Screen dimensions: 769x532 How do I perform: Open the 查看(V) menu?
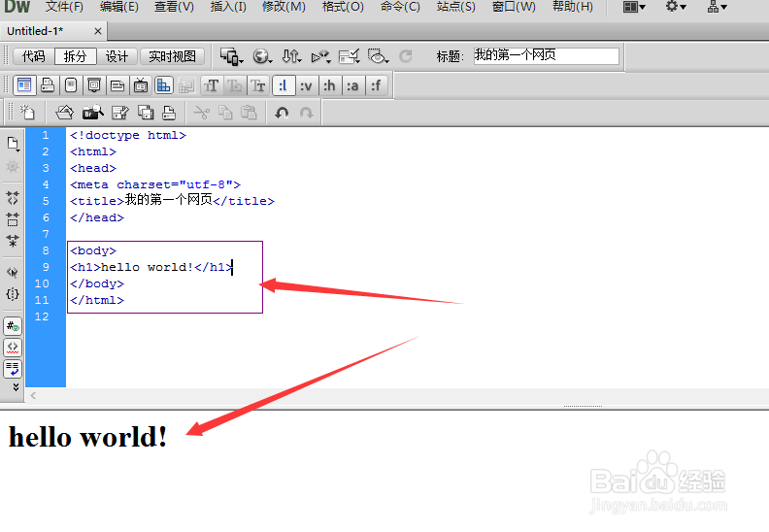pos(174,7)
